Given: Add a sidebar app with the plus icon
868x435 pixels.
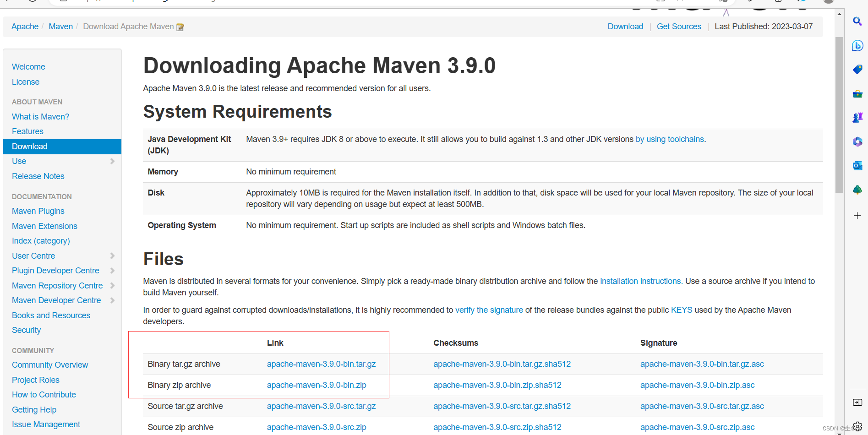Looking at the screenshot, I should point(857,215).
